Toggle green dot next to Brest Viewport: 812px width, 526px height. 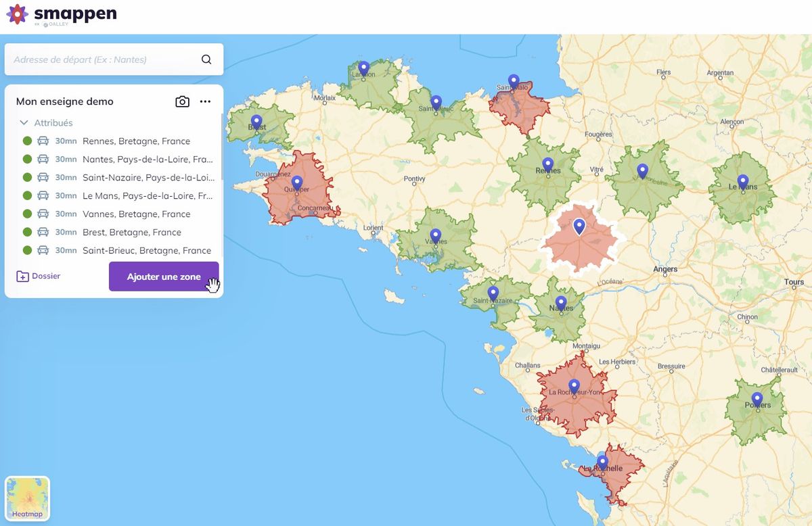click(27, 233)
